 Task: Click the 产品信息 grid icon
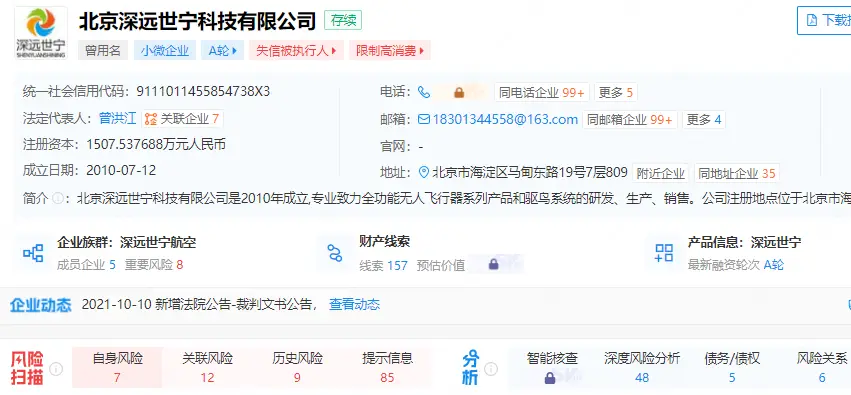(x=664, y=253)
